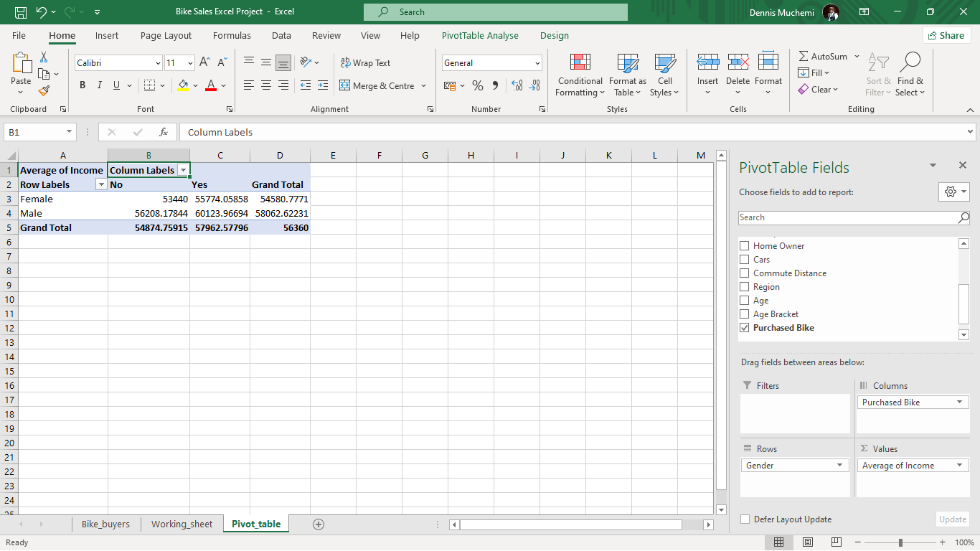Expand the Name Box dropdown
This screenshot has width=980, height=551.
(x=70, y=132)
